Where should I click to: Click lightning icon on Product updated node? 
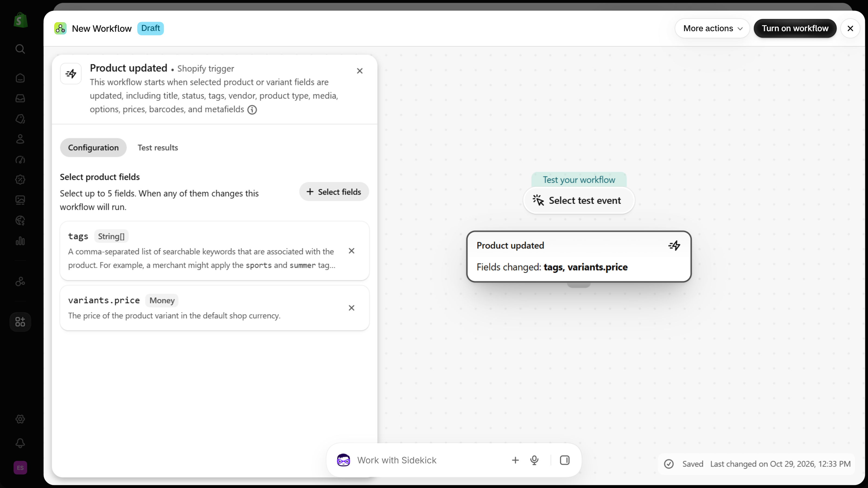click(674, 246)
